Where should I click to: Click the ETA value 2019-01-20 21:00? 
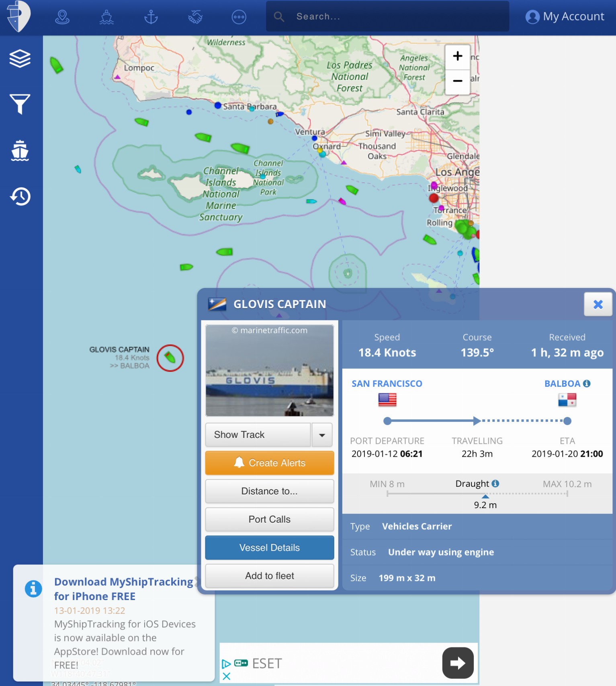pos(567,454)
